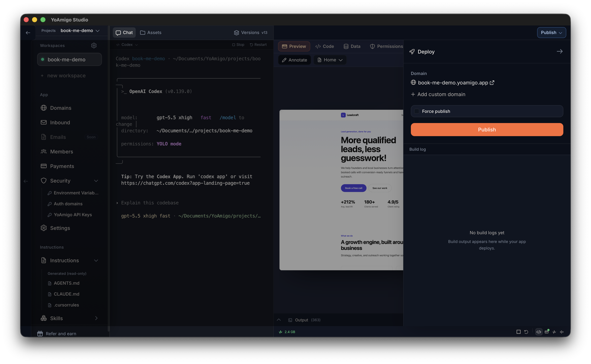Screen dimensions: 591x364
Task: Expand the Output panel with the up chevron
Action: (x=279, y=320)
